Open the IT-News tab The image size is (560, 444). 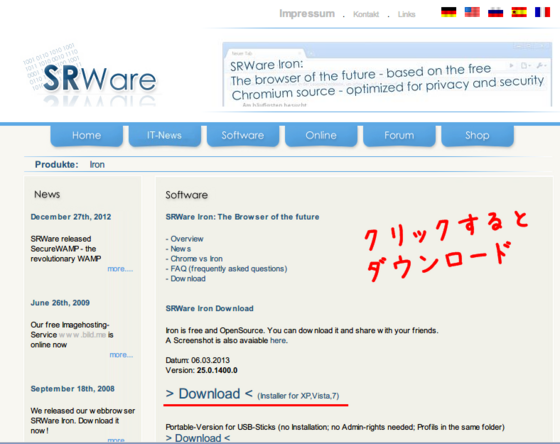(x=164, y=135)
